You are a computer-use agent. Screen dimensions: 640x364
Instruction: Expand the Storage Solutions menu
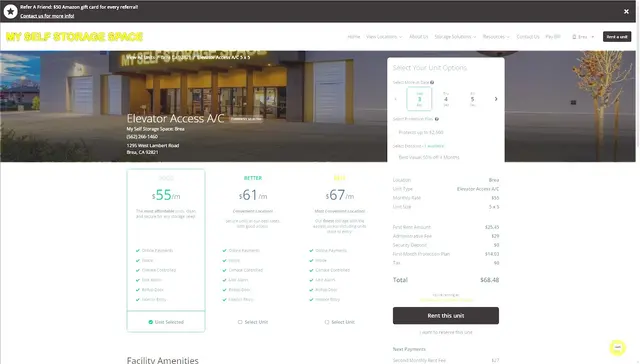(455, 37)
